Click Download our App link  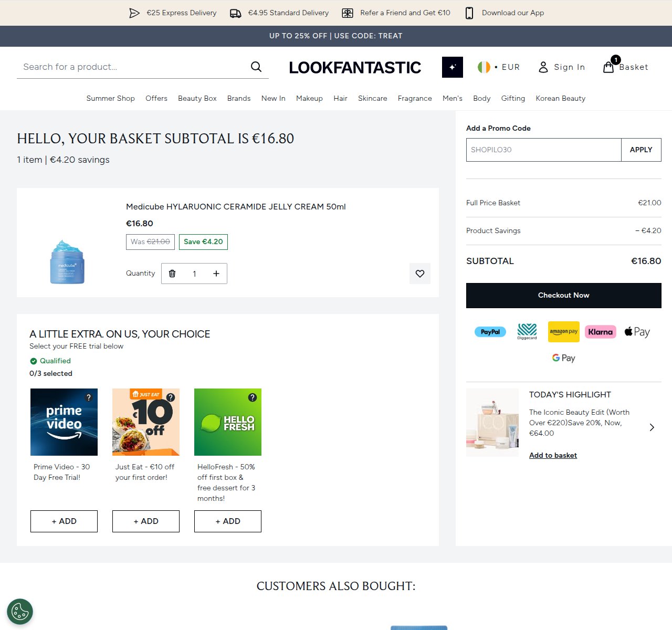[513, 13]
